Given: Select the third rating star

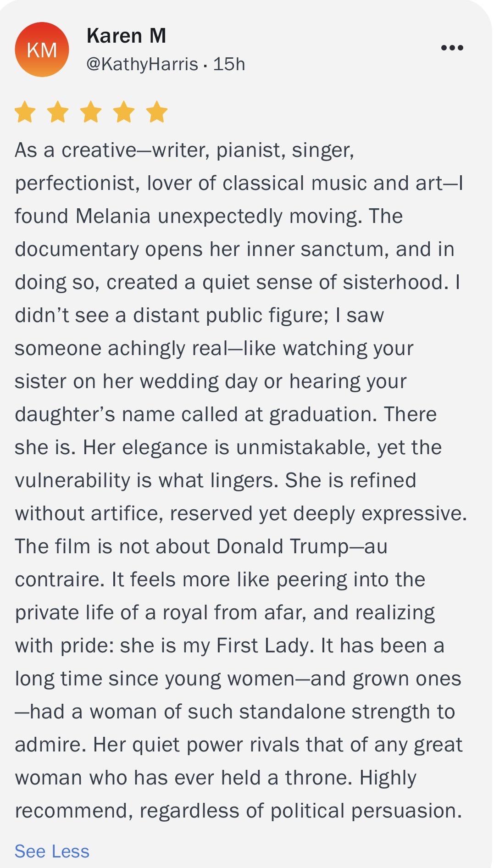Looking at the screenshot, I should tap(91, 112).
